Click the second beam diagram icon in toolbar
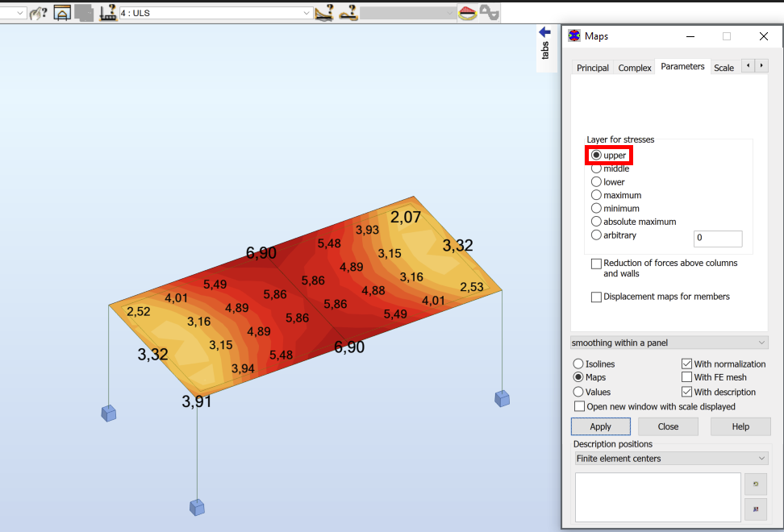 click(348, 13)
